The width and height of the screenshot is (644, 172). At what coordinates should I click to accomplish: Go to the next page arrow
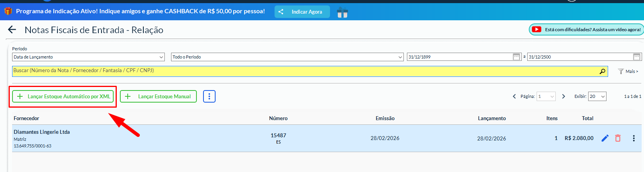pos(564,96)
